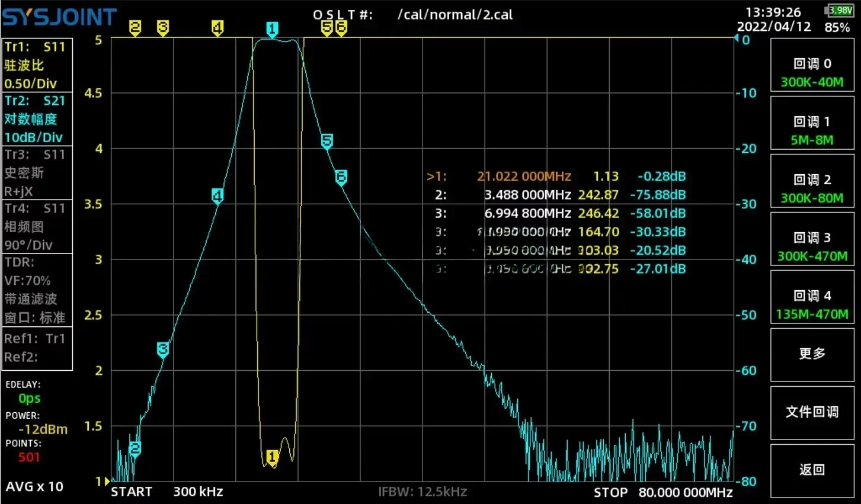Click the SYSJOINT logo
Screen dimensions: 861x504
tap(59, 17)
